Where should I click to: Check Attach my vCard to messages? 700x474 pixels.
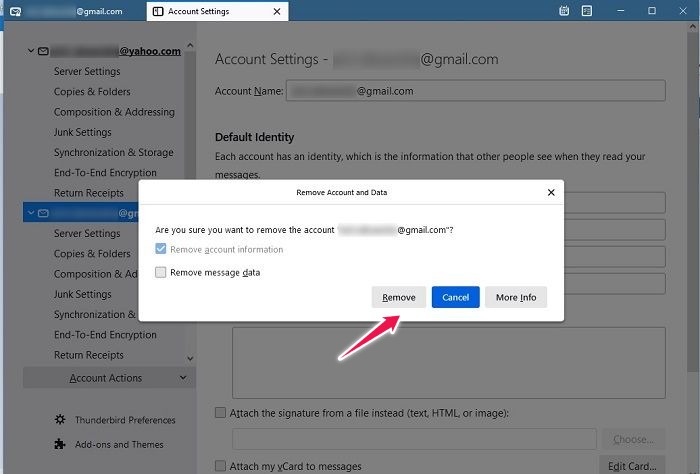click(x=220, y=466)
